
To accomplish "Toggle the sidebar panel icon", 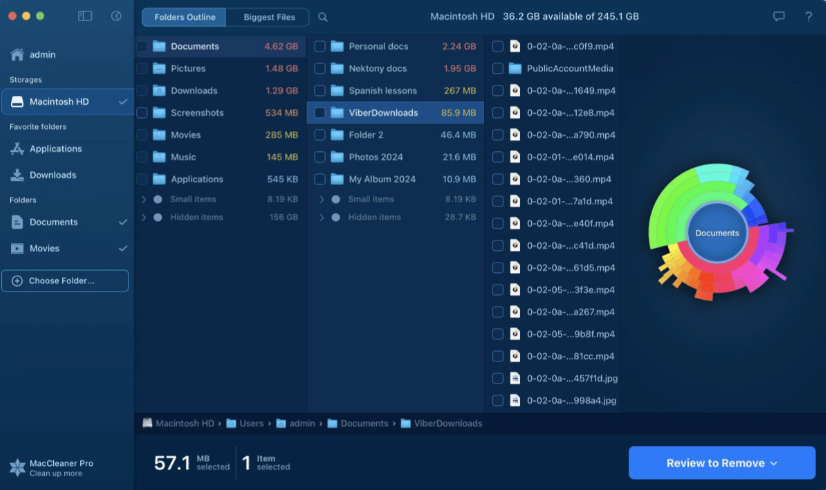I will coord(85,16).
